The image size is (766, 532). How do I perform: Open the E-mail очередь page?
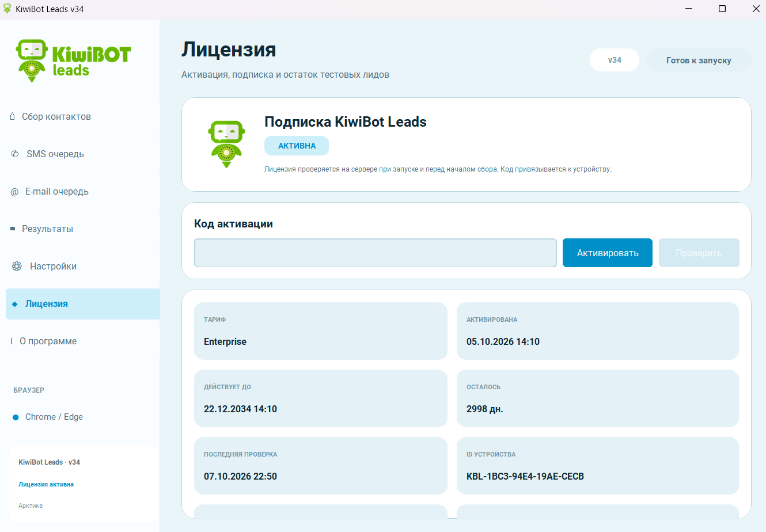click(83, 191)
